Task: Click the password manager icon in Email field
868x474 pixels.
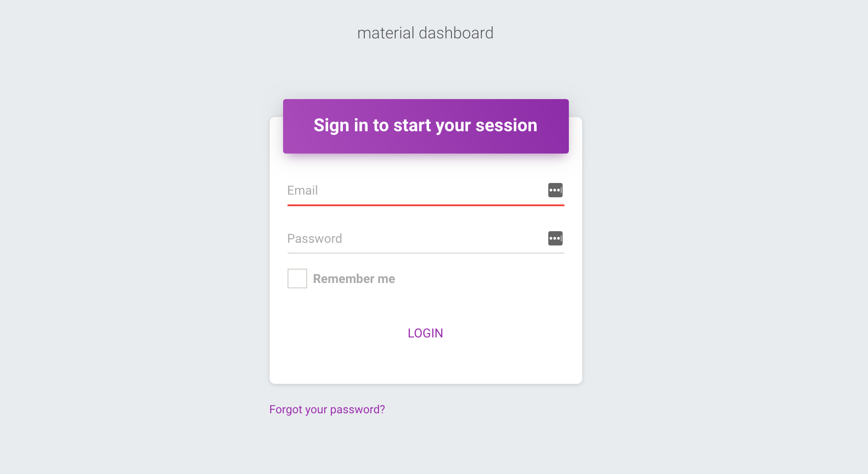Action: coord(555,190)
